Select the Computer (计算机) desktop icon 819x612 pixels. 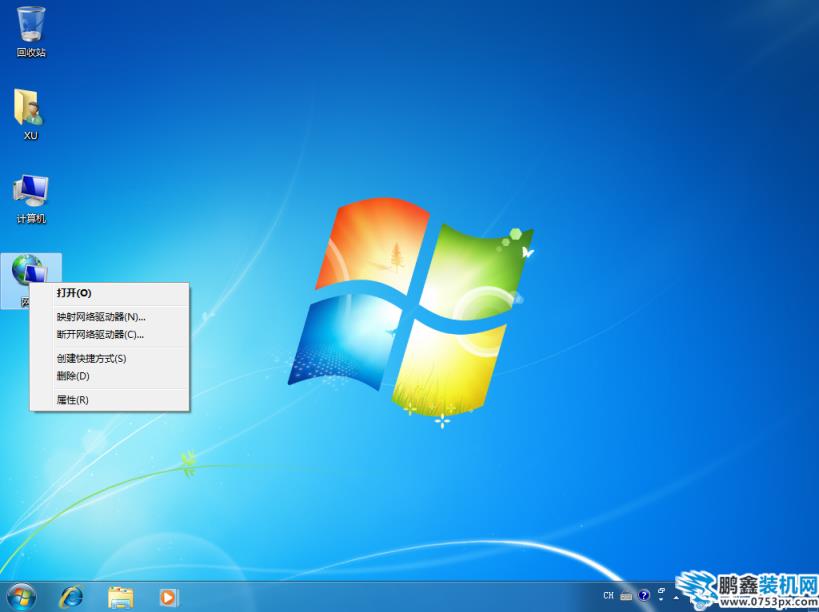[31, 199]
